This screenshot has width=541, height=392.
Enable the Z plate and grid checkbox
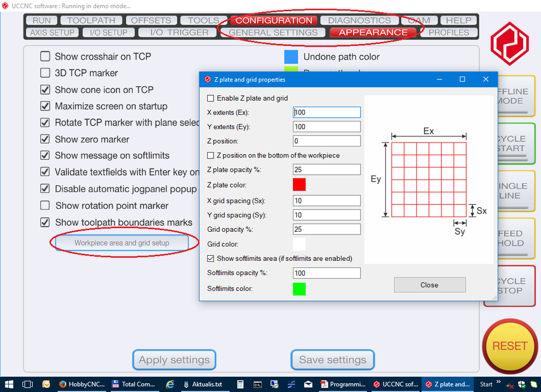click(211, 98)
